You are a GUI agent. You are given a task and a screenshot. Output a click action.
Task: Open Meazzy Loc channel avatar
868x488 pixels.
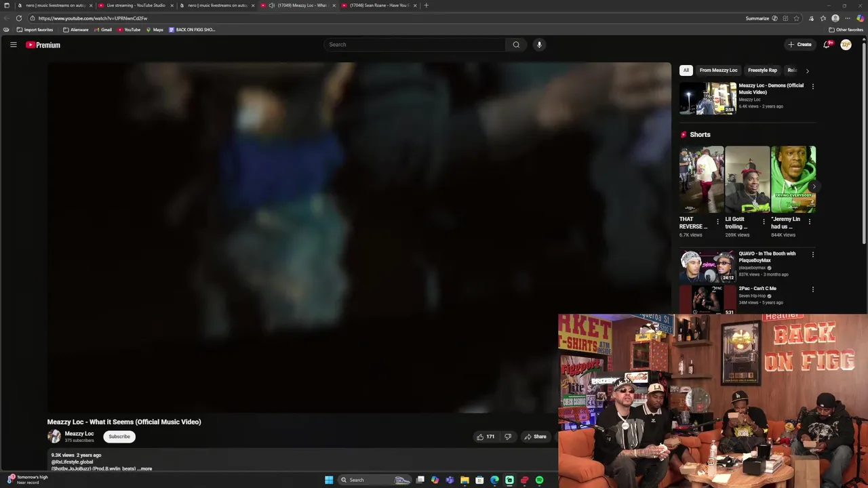tap(54, 436)
